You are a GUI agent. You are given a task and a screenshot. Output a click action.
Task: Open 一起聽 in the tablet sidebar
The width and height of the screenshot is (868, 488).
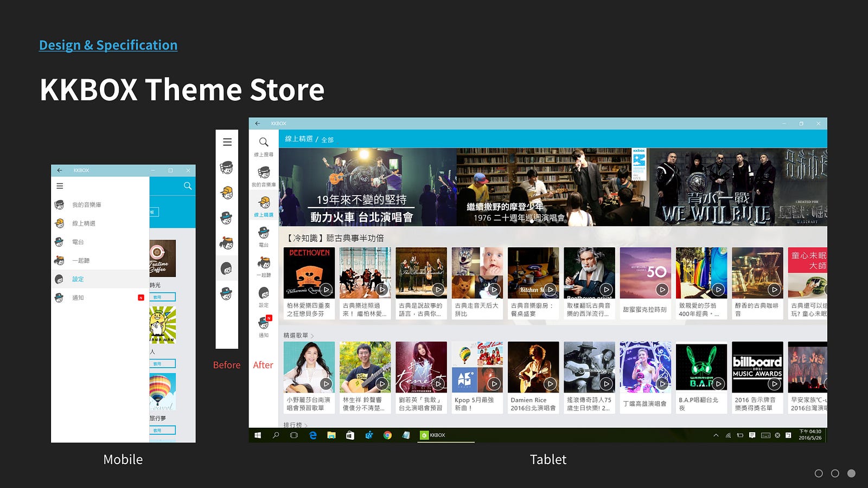(x=264, y=267)
